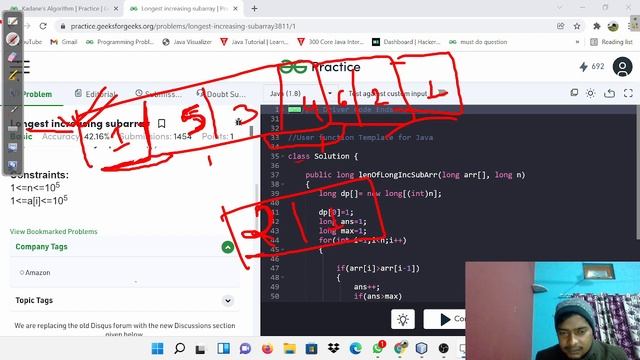Open Firefox from the taskbar
The height and width of the screenshot is (360, 640).
(267, 349)
